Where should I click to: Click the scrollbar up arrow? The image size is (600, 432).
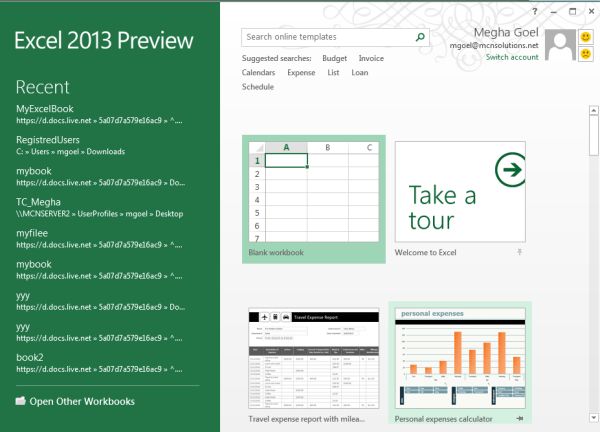point(593,111)
